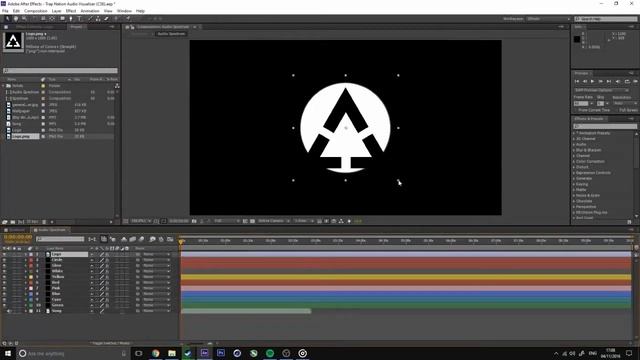Open Task View on taskbar
This screenshot has height=360, width=640.
click(138, 353)
